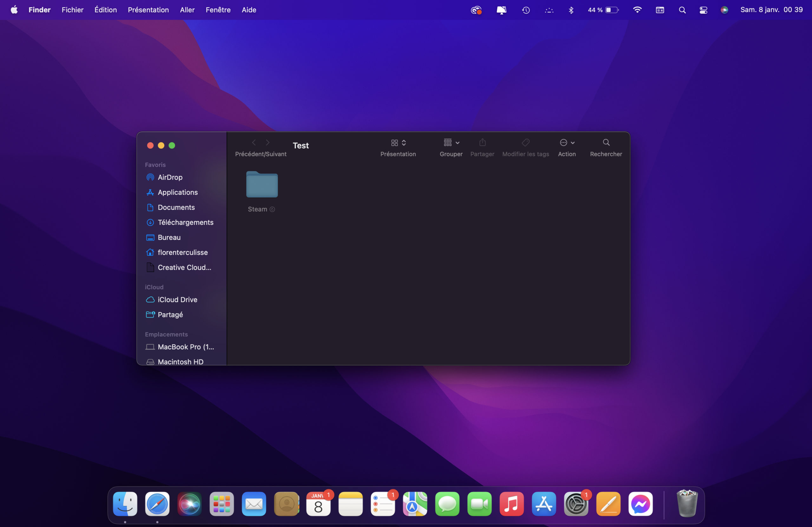Expand the Présentation view switcher
Image resolution: width=812 pixels, height=527 pixels.
(398, 143)
